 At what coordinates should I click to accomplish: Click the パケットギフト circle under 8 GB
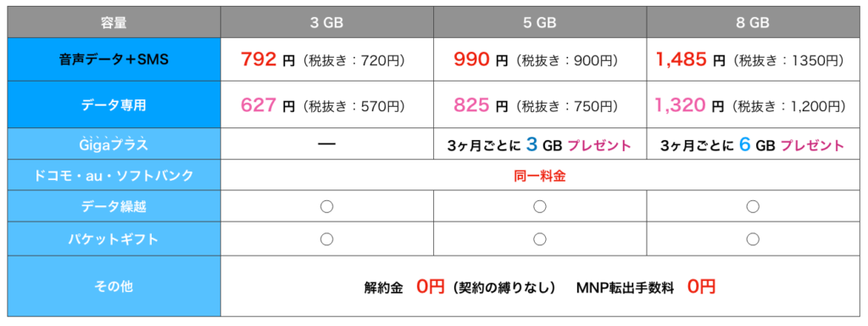(753, 239)
